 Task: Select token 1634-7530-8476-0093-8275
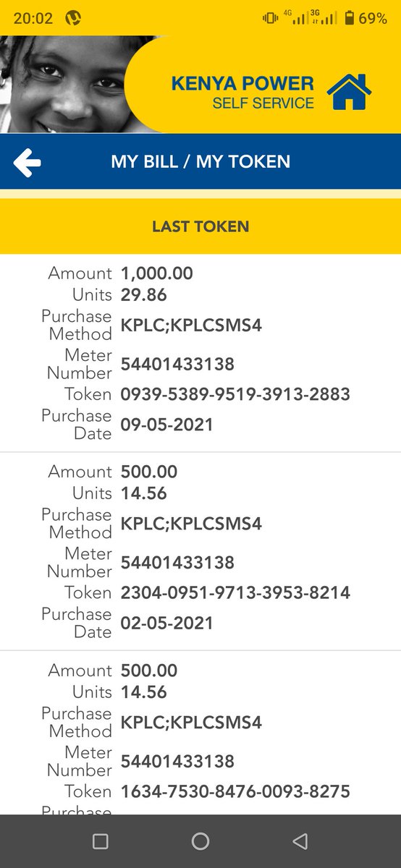coord(236,791)
